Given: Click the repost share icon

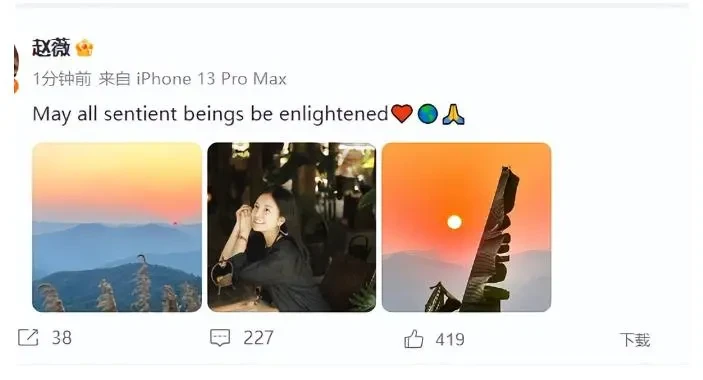Looking at the screenshot, I should pyautogui.click(x=28, y=337).
